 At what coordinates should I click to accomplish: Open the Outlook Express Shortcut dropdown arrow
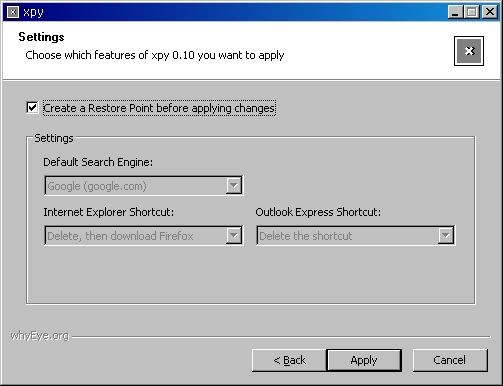click(x=446, y=235)
